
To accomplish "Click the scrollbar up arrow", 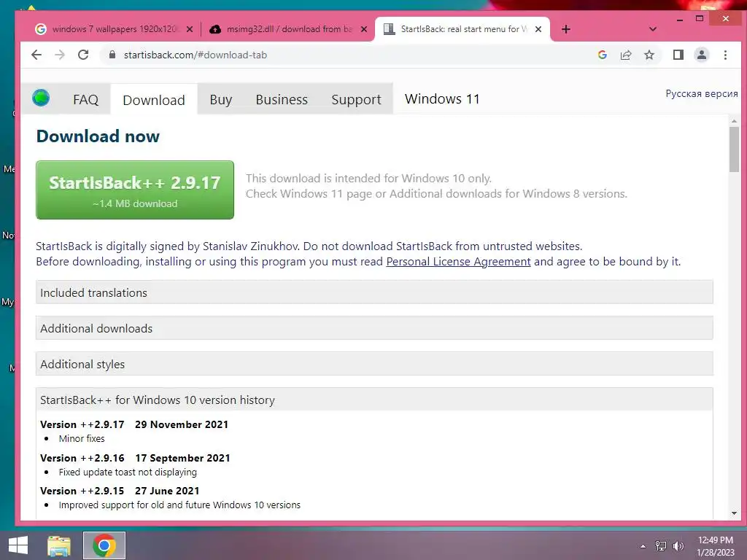I will pos(734,121).
